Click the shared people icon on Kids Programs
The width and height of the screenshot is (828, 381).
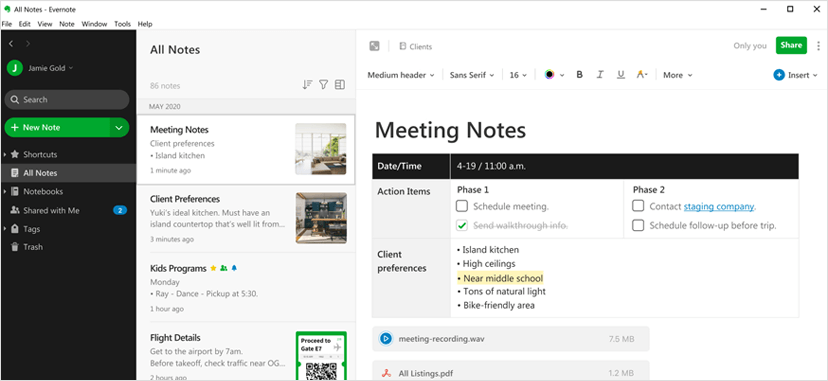(x=224, y=268)
